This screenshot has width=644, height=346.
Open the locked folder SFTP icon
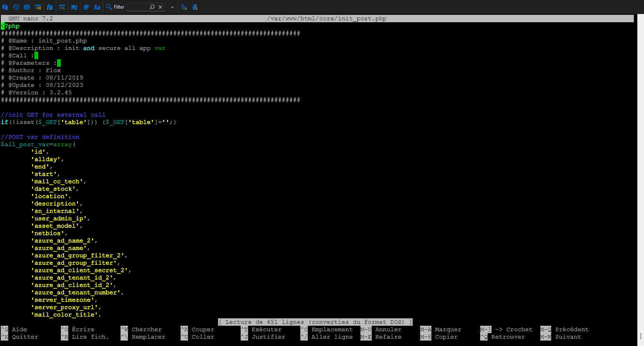pyautogui.click(x=74, y=7)
